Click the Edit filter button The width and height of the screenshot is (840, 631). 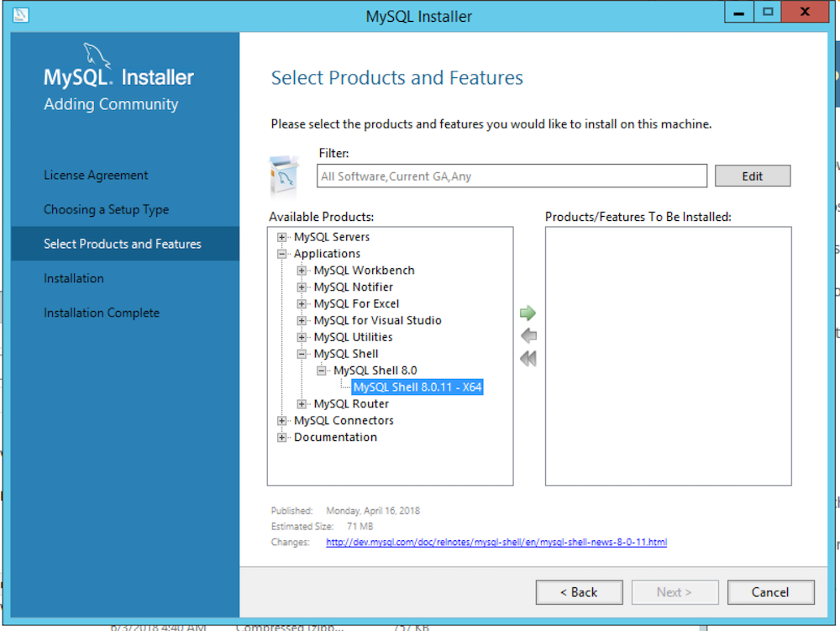[753, 176]
